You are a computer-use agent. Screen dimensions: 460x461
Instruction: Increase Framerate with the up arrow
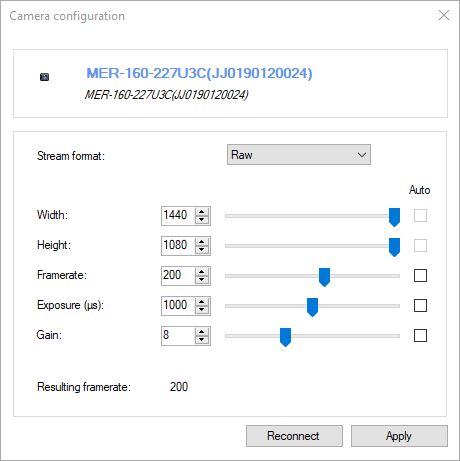coord(201,272)
